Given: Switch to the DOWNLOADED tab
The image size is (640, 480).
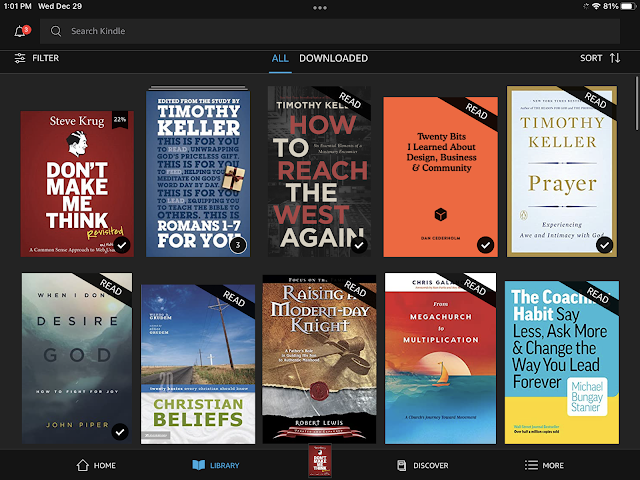Looking at the screenshot, I should pyautogui.click(x=333, y=58).
